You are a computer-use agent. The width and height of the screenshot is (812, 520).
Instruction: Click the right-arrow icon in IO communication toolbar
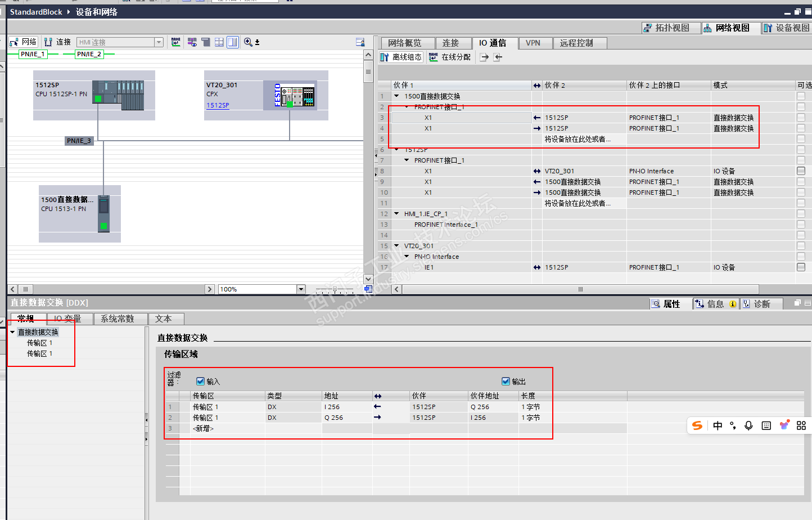[484, 57]
